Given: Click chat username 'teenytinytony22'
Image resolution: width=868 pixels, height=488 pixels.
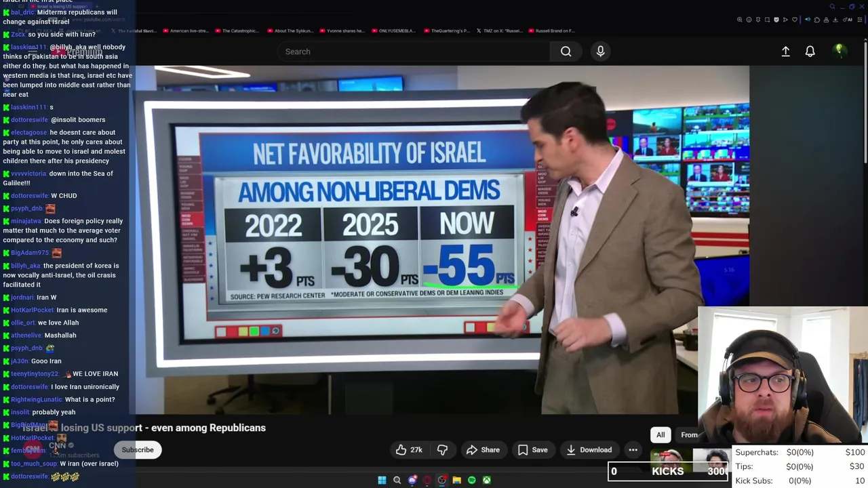Looking at the screenshot, I should 35,374.
